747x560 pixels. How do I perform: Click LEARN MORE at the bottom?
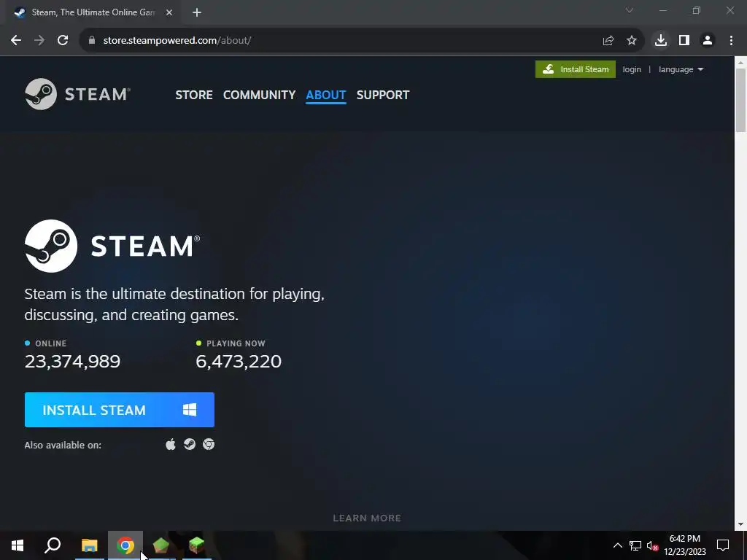point(367,518)
